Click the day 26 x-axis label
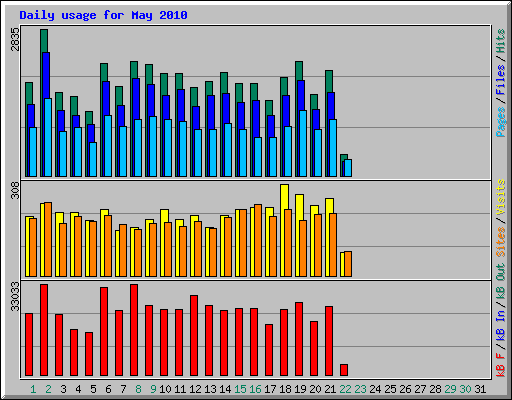512x400 pixels. point(405,389)
